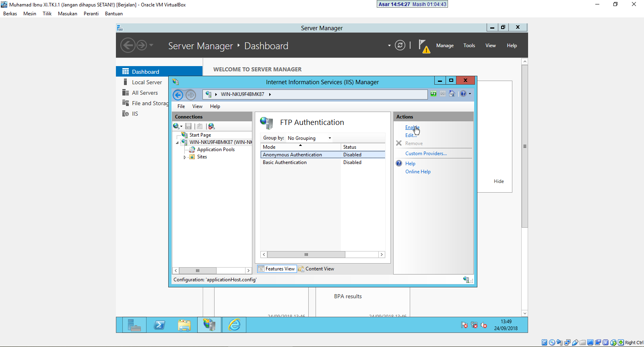Open the Help menu in IIS Manager
The width and height of the screenshot is (644, 347).
(x=215, y=106)
